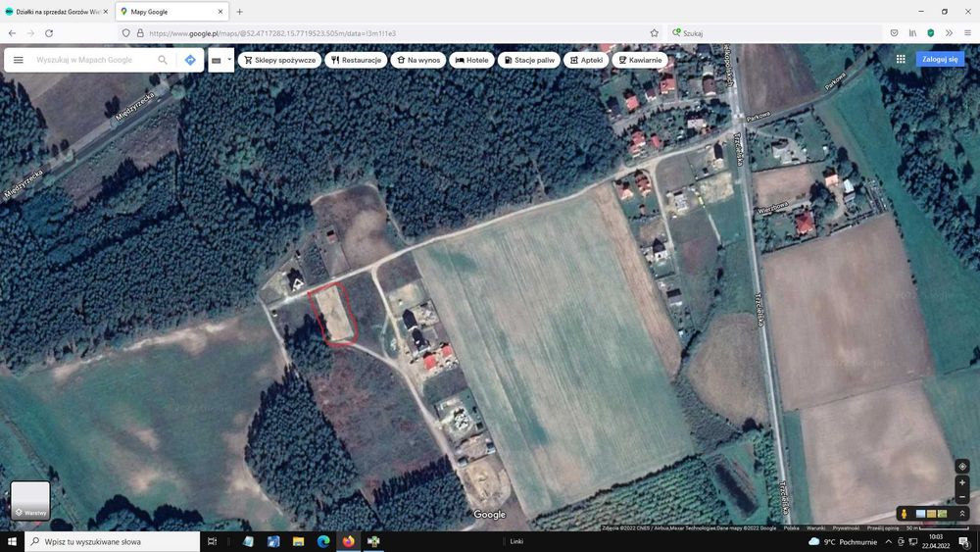This screenshot has width=980, height=552.
Task: Go forward in browser history
Action: pyautogui.click(x=30, y=33)
